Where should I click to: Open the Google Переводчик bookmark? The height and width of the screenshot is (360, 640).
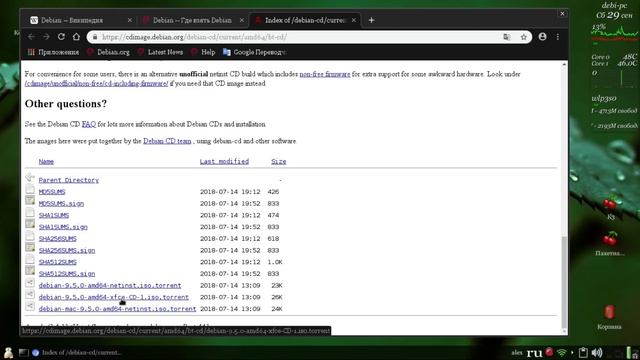coord(255,52)
